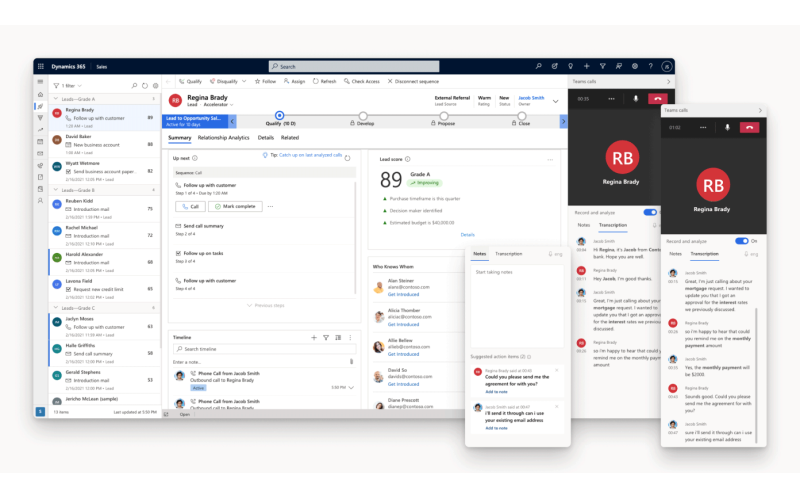
Task: Check the Follow up on tasks step checkbox
Action: click(x=178, y=253)
